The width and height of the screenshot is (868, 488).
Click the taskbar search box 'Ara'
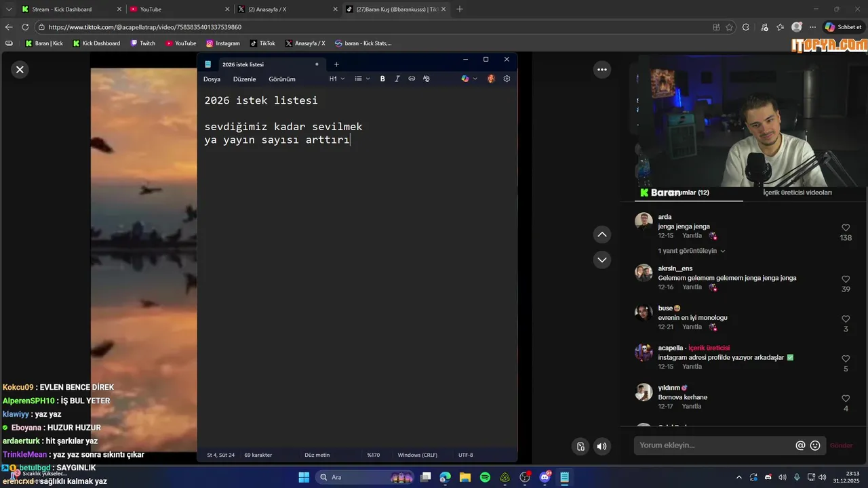[366, 477]
